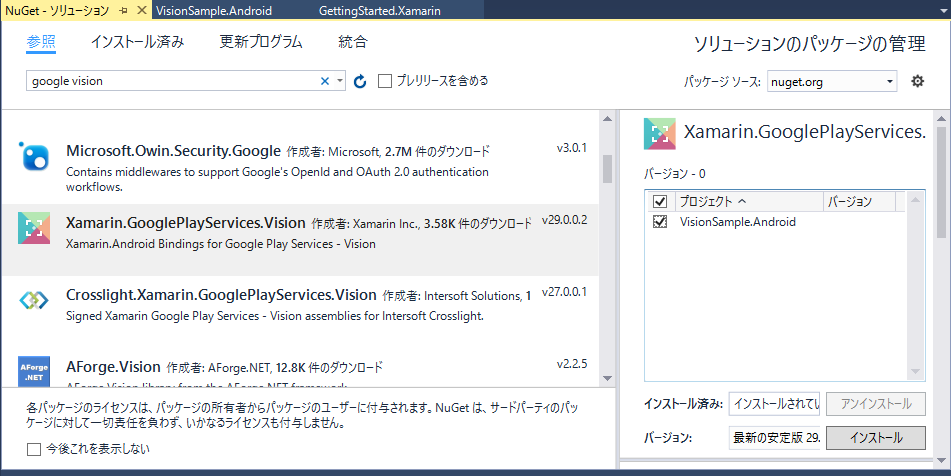
Task: Toggle the select-all projects checkbox
Action: pyautogui.click(x=660, y=201)
